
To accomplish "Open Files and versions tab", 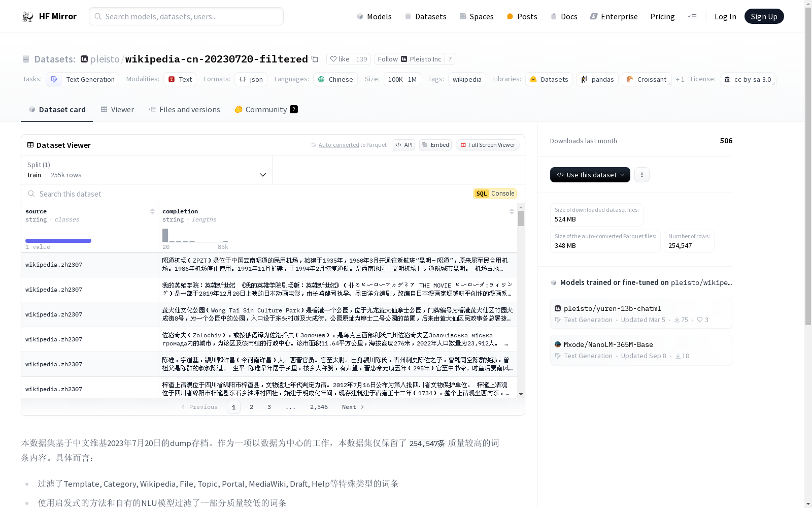I will click(184, 110).
